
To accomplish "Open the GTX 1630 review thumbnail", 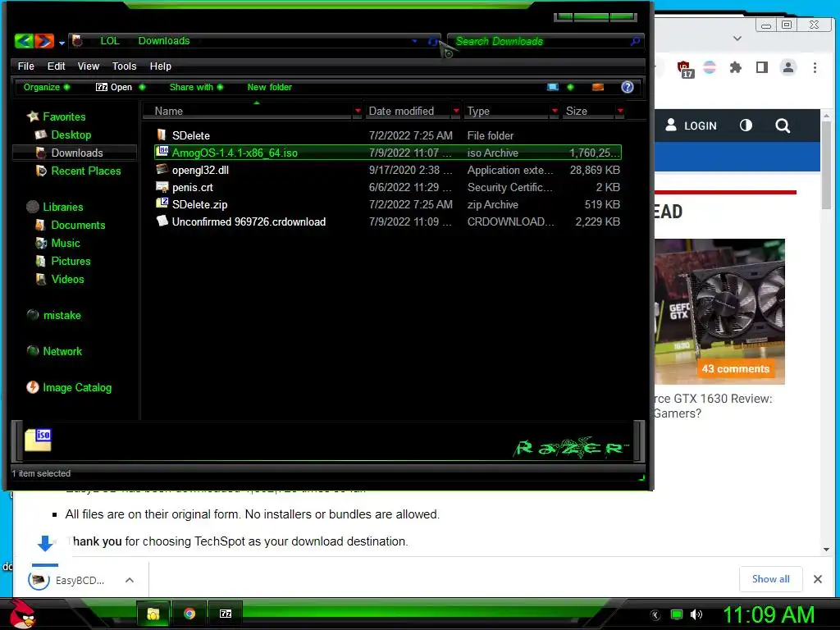I will [x=720, y=311].
